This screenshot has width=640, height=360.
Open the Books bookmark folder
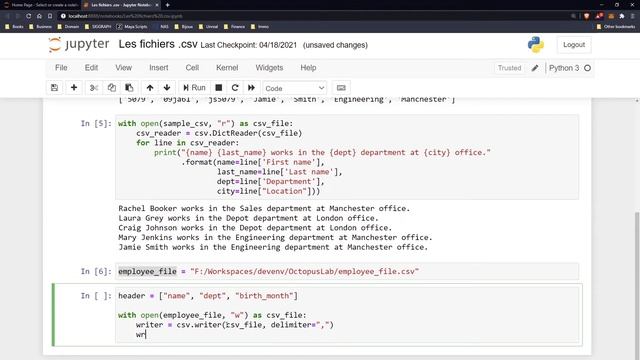[14, 27]
